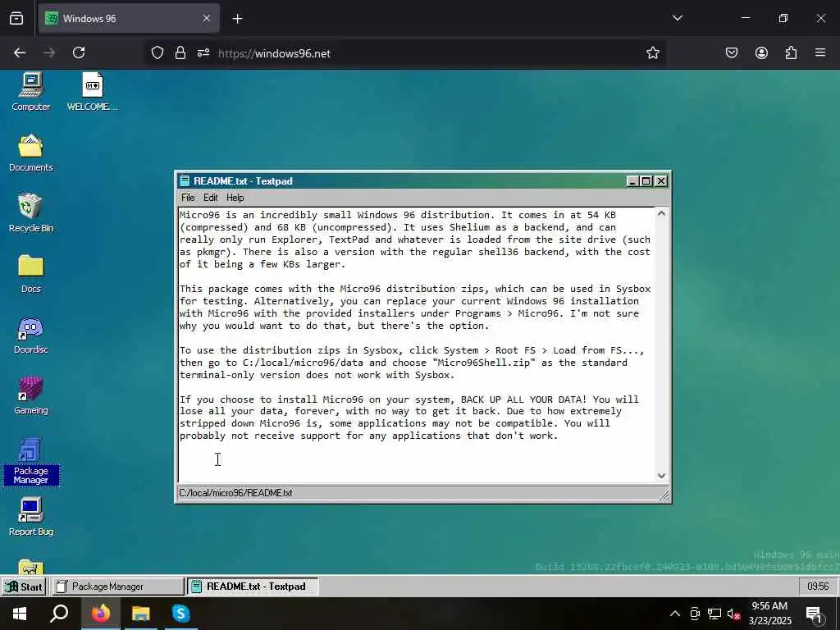The height and width of the screenshot is (630, 840).
Task: Open Firefox account icon
Action: (x=761, y=52)
